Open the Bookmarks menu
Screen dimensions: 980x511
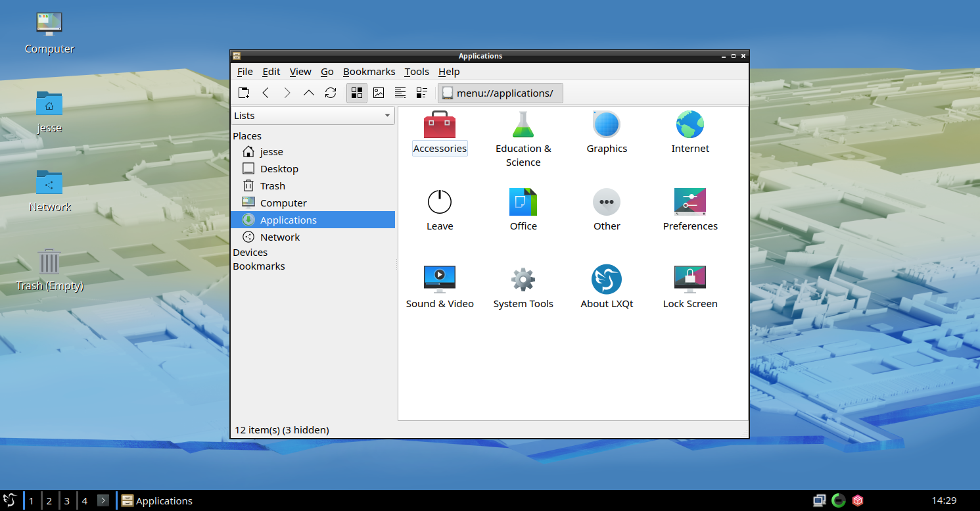pos(369,72)
